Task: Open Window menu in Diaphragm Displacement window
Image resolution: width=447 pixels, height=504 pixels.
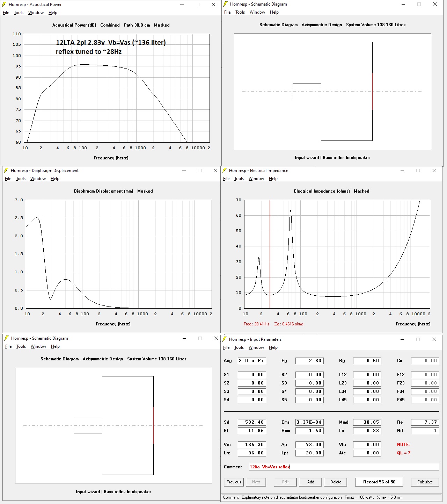Action: 38,179
